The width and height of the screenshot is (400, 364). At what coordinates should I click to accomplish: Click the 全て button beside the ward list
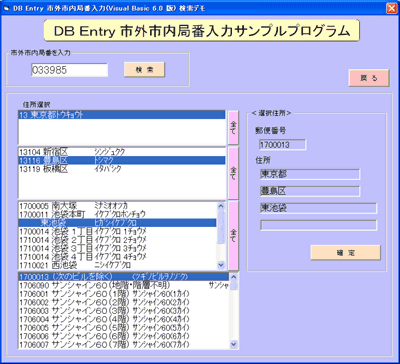[x=233, y=173]
